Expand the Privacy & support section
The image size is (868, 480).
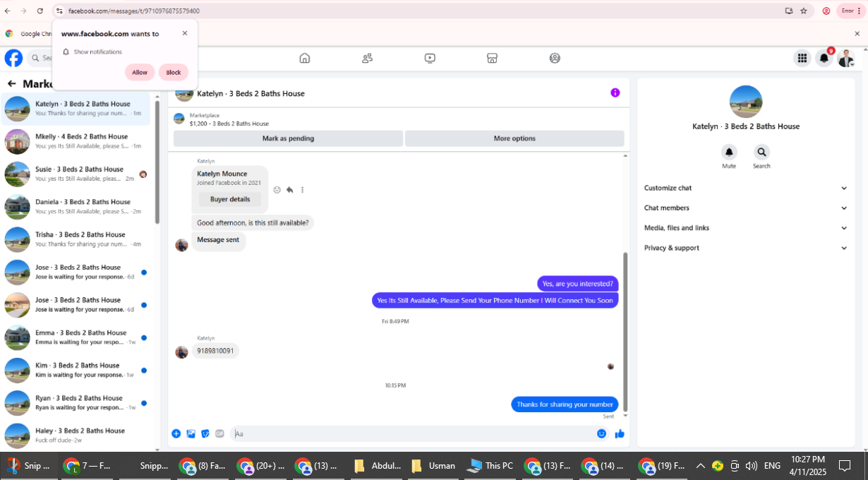click(x=745, y=248)
